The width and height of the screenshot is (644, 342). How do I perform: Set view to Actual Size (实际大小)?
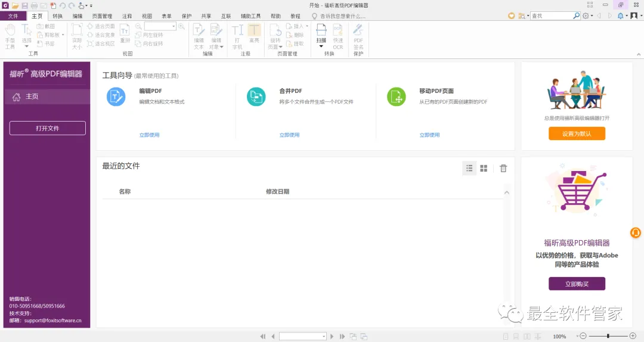click(x=77, y=36)
